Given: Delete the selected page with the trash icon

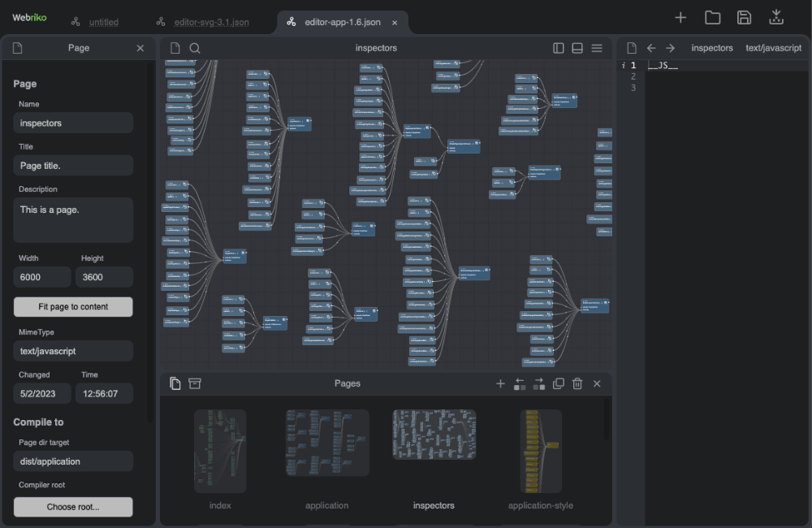Looking at the screenshot, I should [x=577, y=383].
